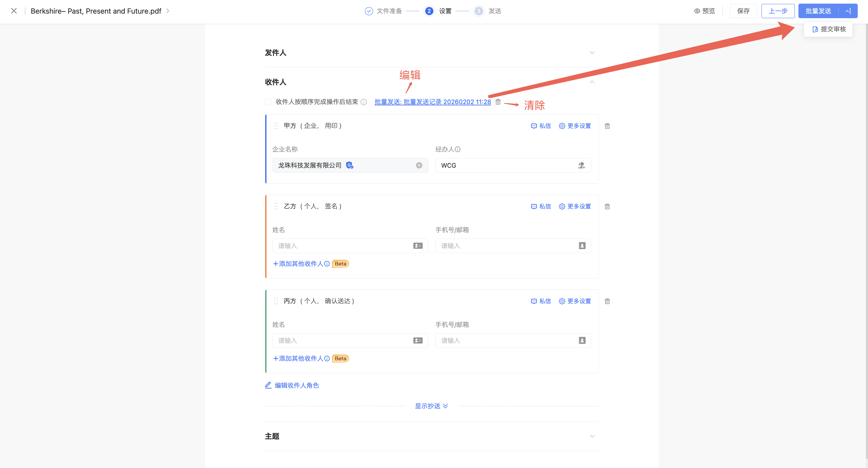Toggle 预览 eye preview
Viewport: 868px width, 468px height.
point(705,11)
